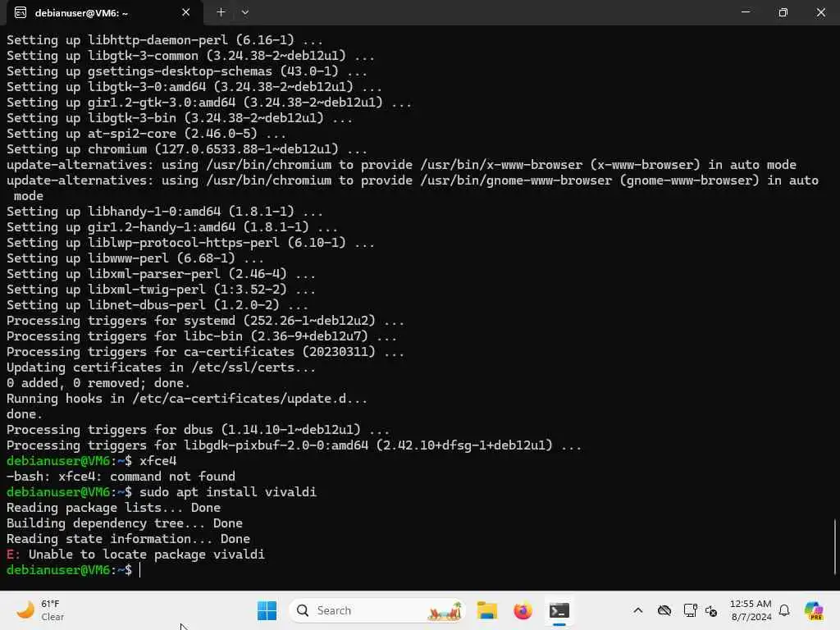Open File Explorer from taskbar

coord(487,610)
